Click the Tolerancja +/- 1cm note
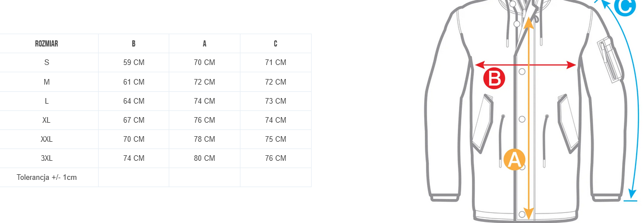Image resolution: width=644 pixels, height=223 pixels. click(x=47, y=178)
